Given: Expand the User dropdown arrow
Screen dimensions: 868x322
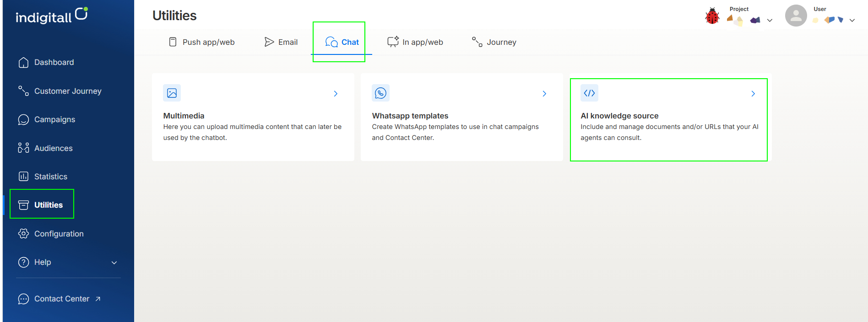Looking at the screenshot, I should pos(852,20).
